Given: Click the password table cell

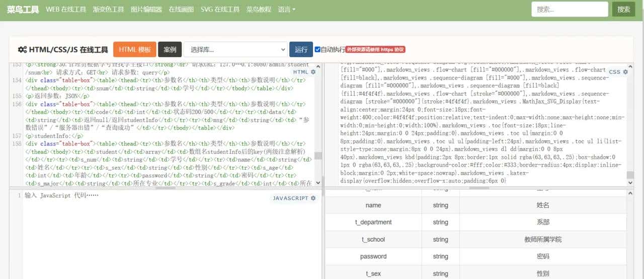Looking at the screenshot, I should pyautogui.click(x=373, y=257).
